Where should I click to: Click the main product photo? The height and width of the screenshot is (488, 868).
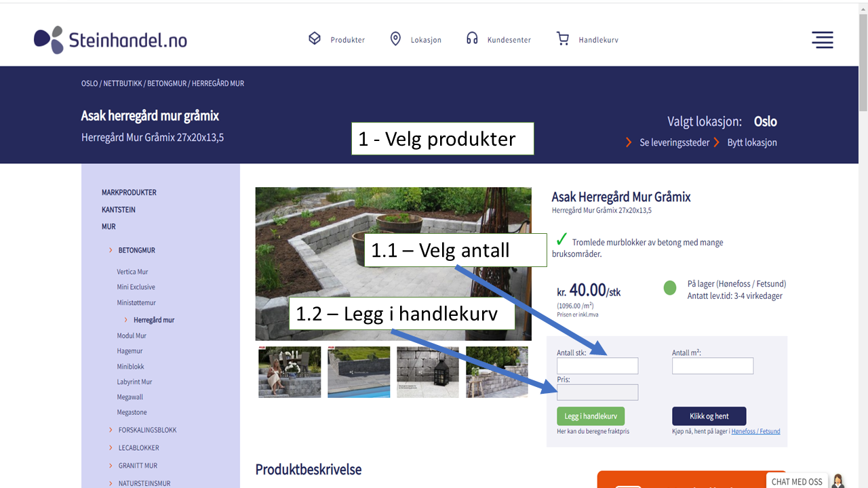393,264
